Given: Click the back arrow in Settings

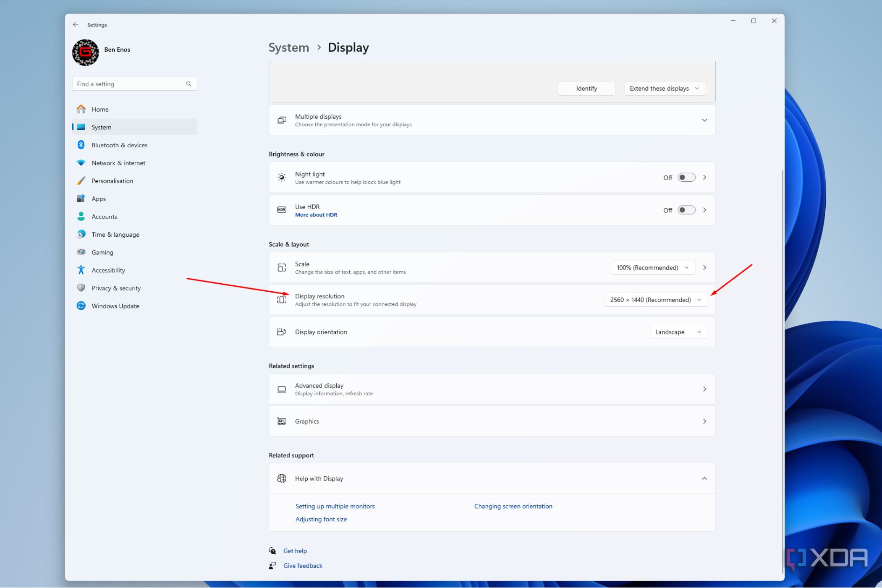Looking at the screenshot, I should pos(76,24).
